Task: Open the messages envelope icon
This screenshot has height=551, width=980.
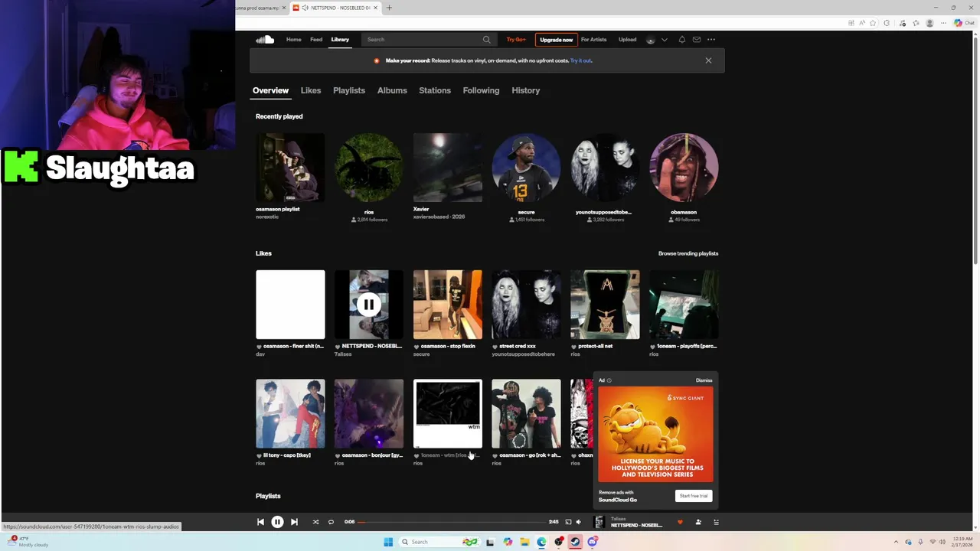Action: click(697, 40)
